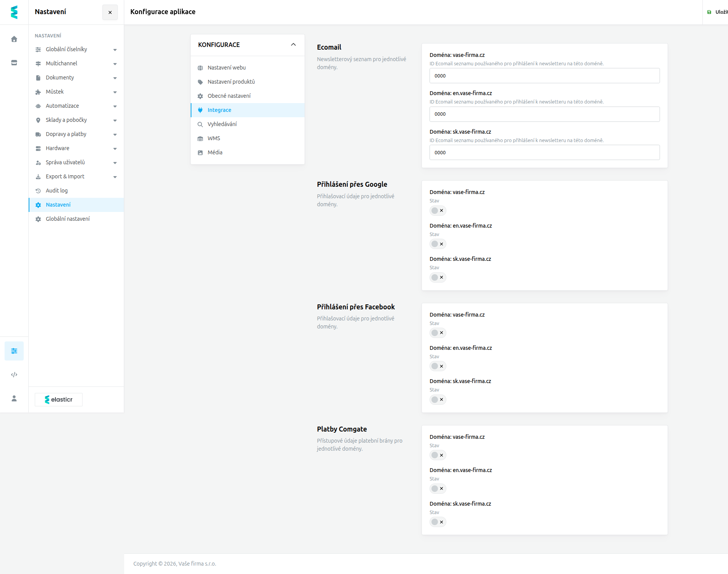Close the Nastavení side panel
The image size is (728, 574).
click(110, 12)
